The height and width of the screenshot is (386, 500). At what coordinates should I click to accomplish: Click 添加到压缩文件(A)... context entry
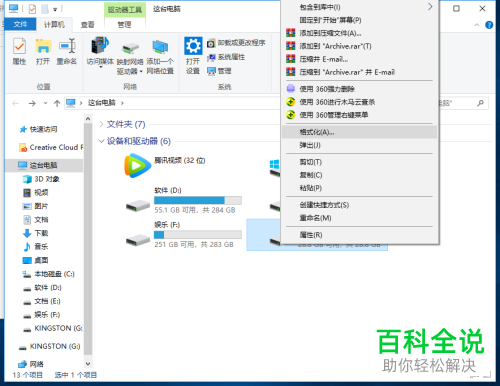point(359,33)
